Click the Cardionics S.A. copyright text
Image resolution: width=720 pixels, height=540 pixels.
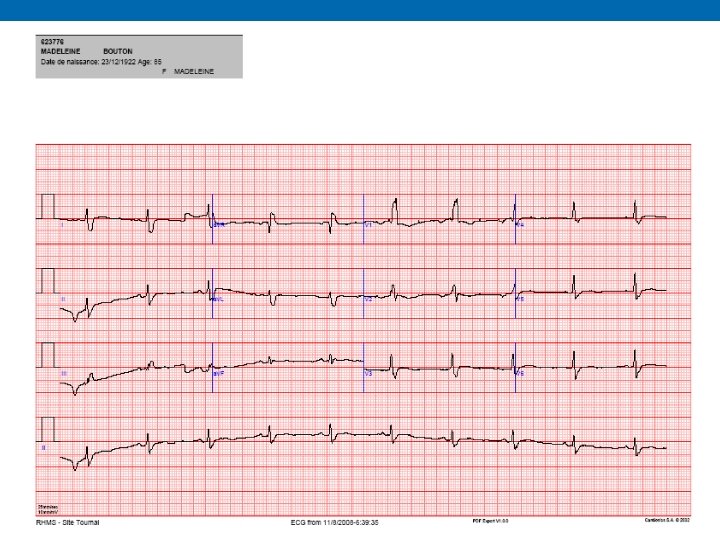pos(667,520)
